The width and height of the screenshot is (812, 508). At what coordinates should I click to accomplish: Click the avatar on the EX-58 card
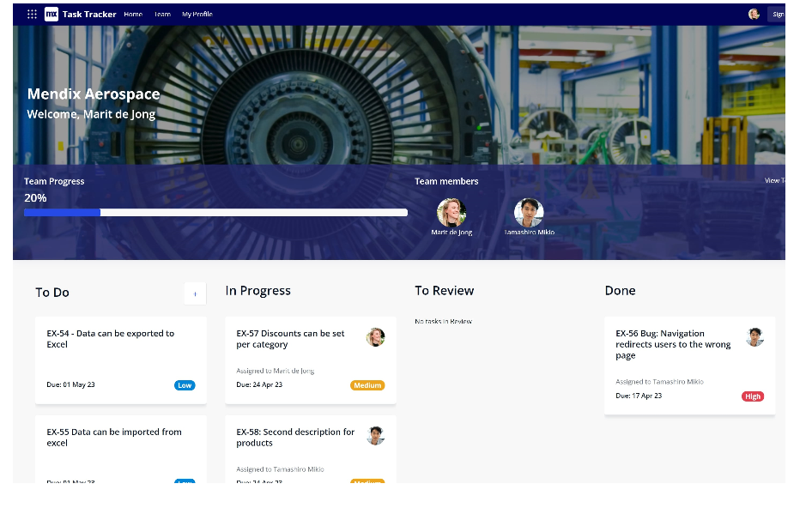click(375, 436)
